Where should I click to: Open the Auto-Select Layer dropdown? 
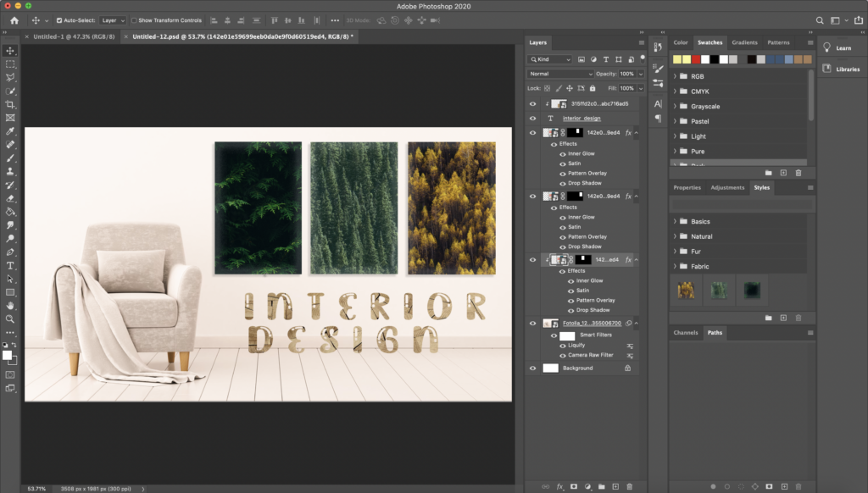(x=113, y=20)
